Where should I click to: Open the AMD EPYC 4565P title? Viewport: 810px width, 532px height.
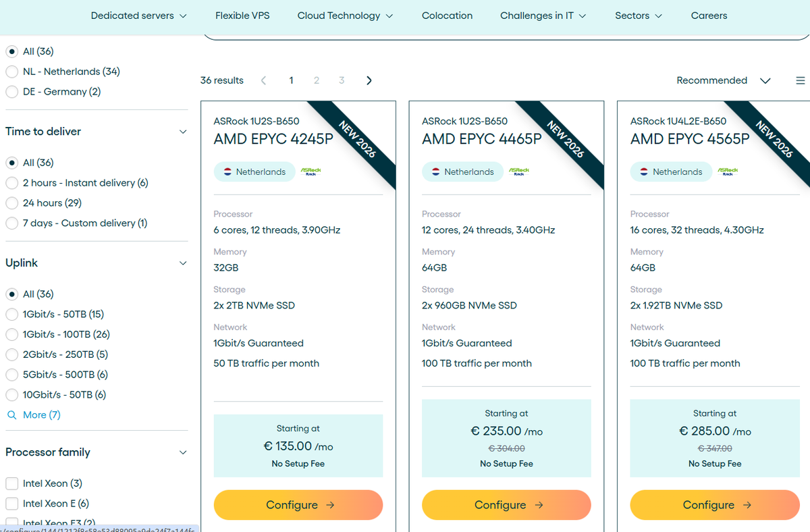coord(690,139)
